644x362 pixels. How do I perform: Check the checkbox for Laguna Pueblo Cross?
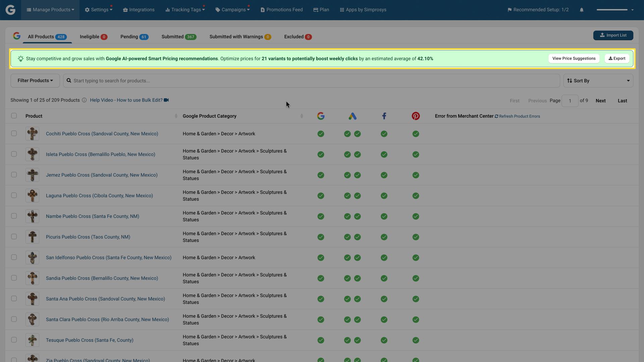click(x=14, y=195)
